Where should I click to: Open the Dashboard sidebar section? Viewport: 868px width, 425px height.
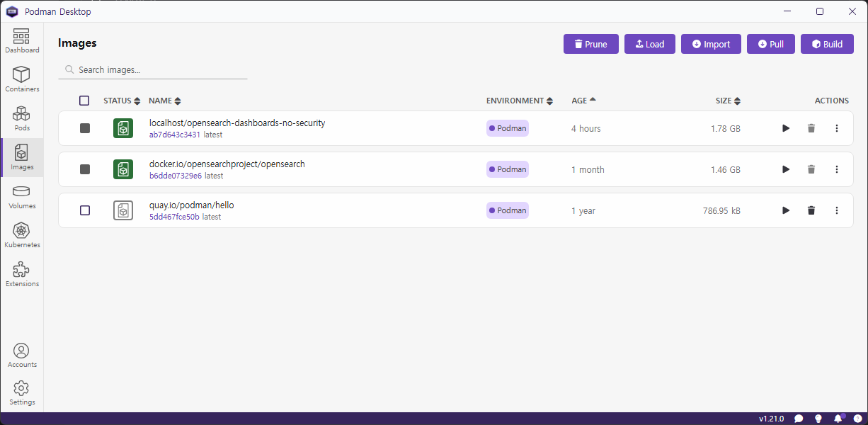tap(22, 41)
